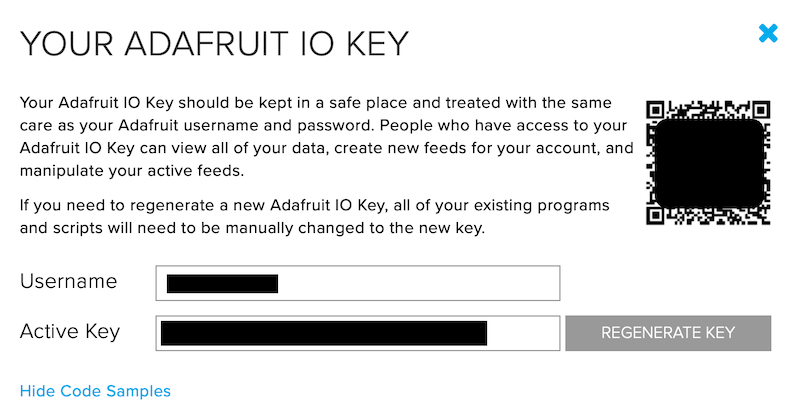The image size is (800, 412).
Task: Click the QR code's top-right finder square
Action: coord(761,110)
